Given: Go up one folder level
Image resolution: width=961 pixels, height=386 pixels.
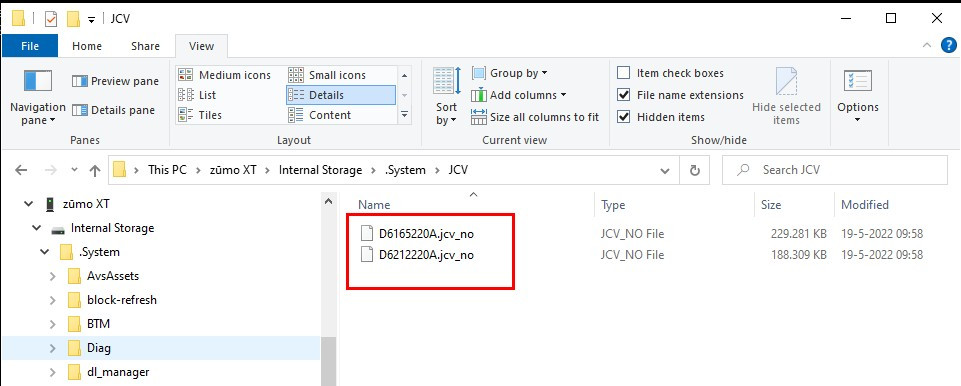Looking at the screenshot, I should (94, 170).
